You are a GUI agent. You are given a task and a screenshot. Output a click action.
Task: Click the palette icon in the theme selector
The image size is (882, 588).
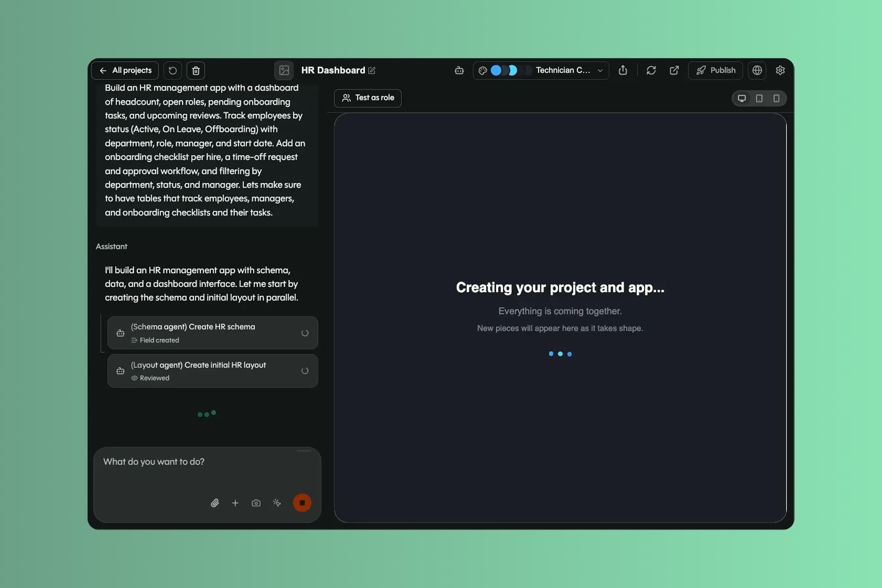click(483, 71)
